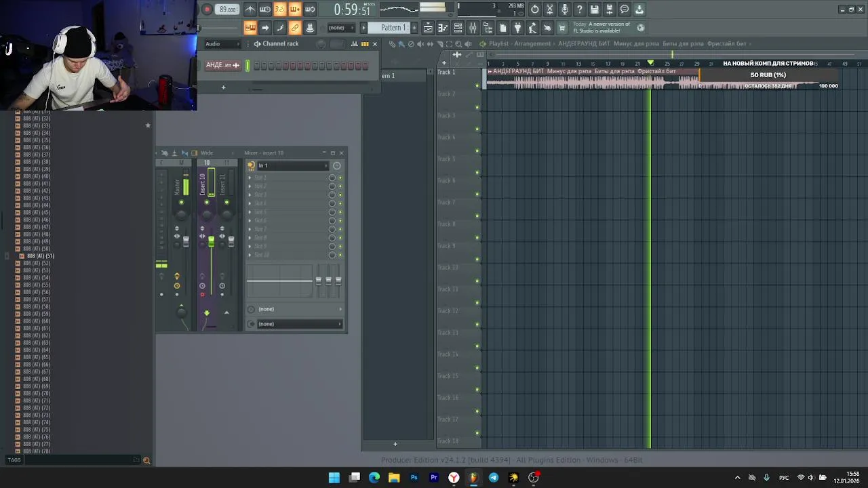Select the Playlist mute tool icon
The height and width of the screenshot is (488, 868).
420,44
